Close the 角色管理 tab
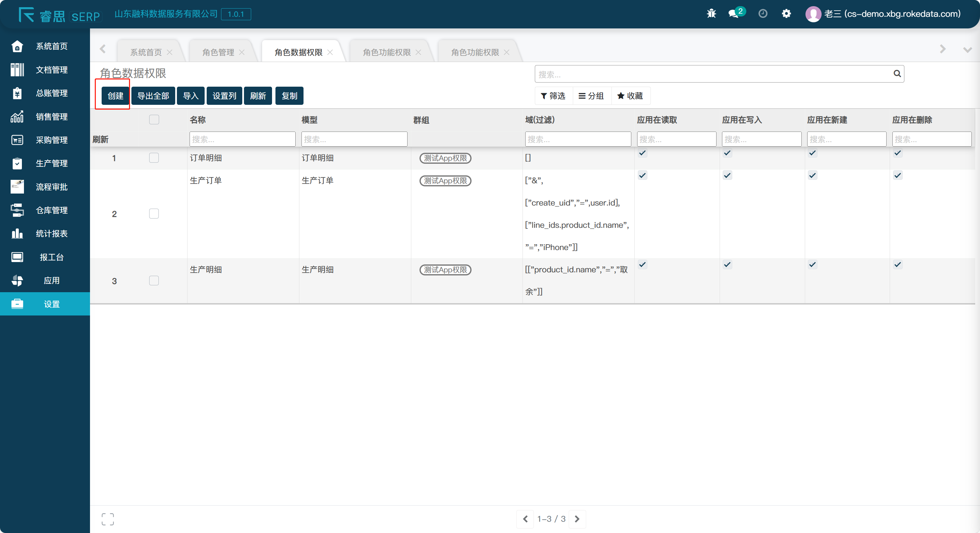 click(242, 52)
